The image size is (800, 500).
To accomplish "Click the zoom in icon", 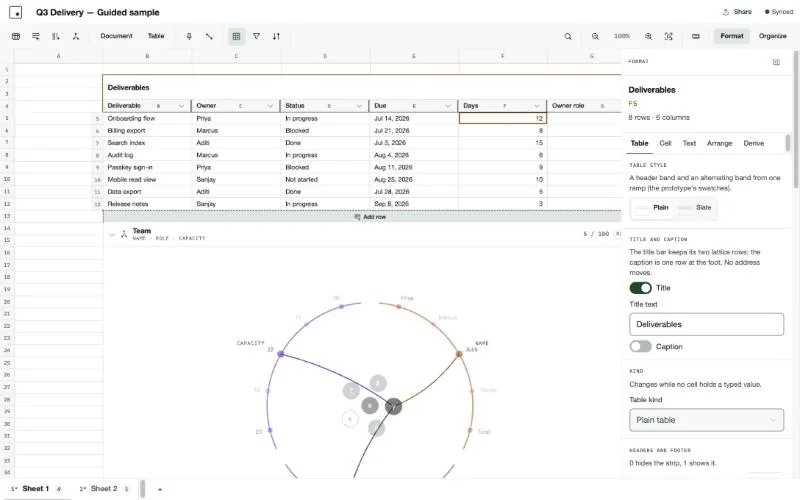I will coord(648,36).
